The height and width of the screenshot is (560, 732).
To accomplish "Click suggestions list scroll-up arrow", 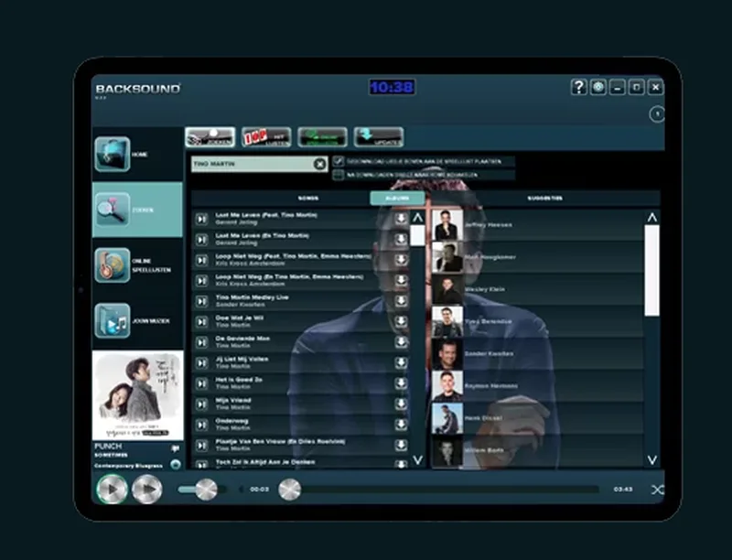I will point(652,218).
